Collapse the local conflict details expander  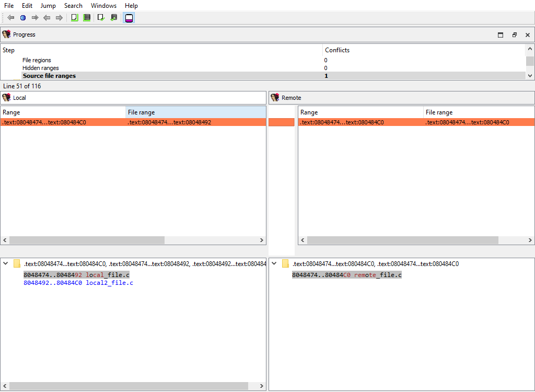point(6,263)
